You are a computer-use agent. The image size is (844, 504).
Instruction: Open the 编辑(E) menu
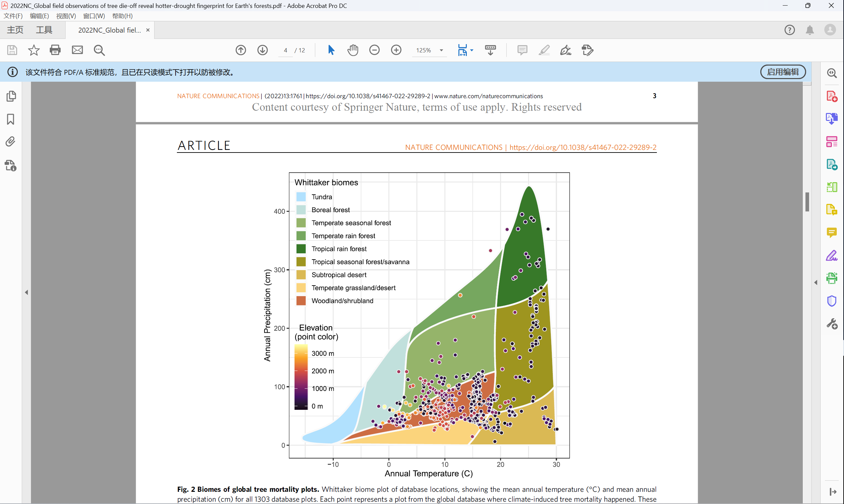pyautogui.click(x=40, y=16)
